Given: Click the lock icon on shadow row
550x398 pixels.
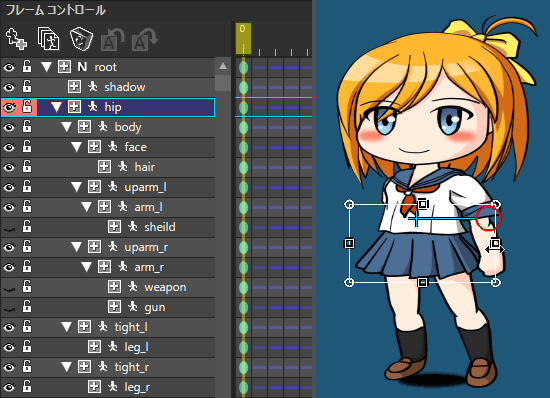Looking at the screenshot, I should [x=27, y=87].
